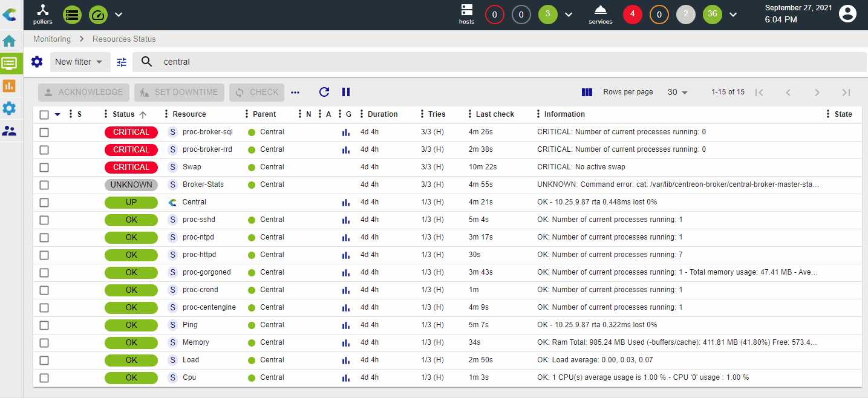The width and height of the screenshot is (868, 398).
Task: Expand the hosts summary chevron
Action: tap(569, 15)
